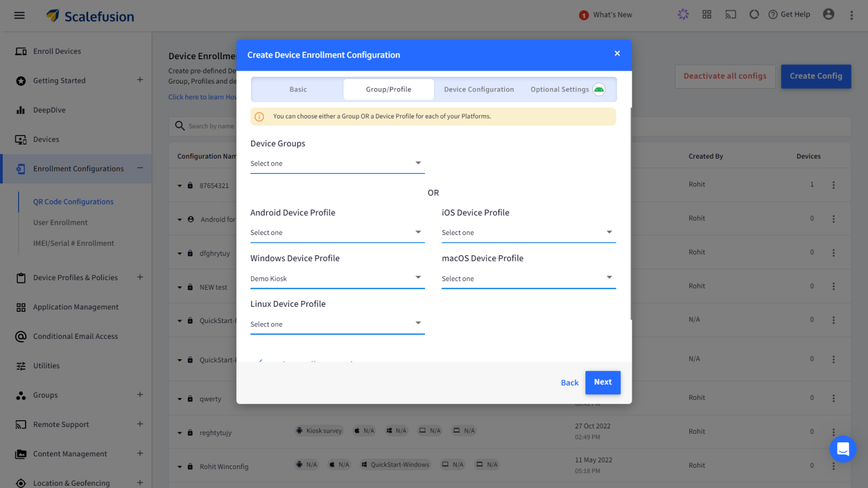Open the Get Help icon
Screen dimensions: 868x488
click(774, 14)
